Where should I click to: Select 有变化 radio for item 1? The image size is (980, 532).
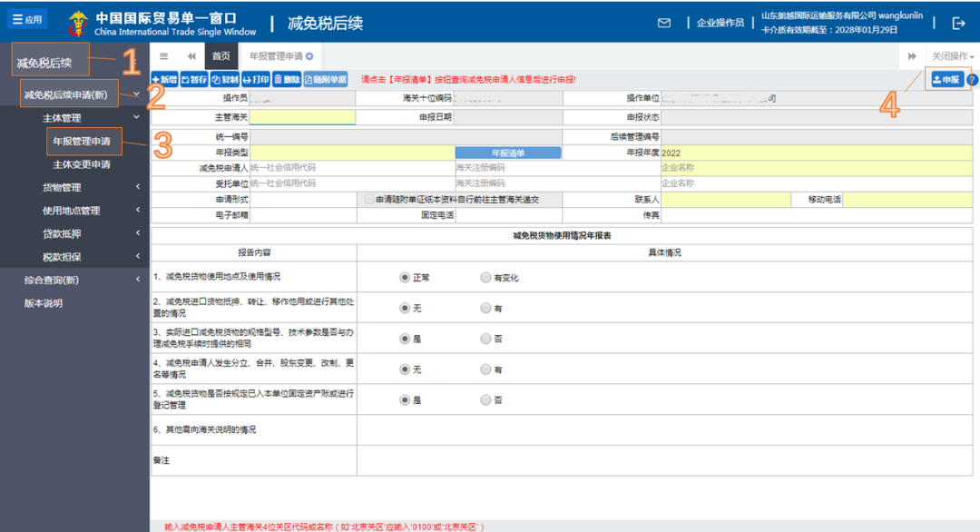point(486,278)
